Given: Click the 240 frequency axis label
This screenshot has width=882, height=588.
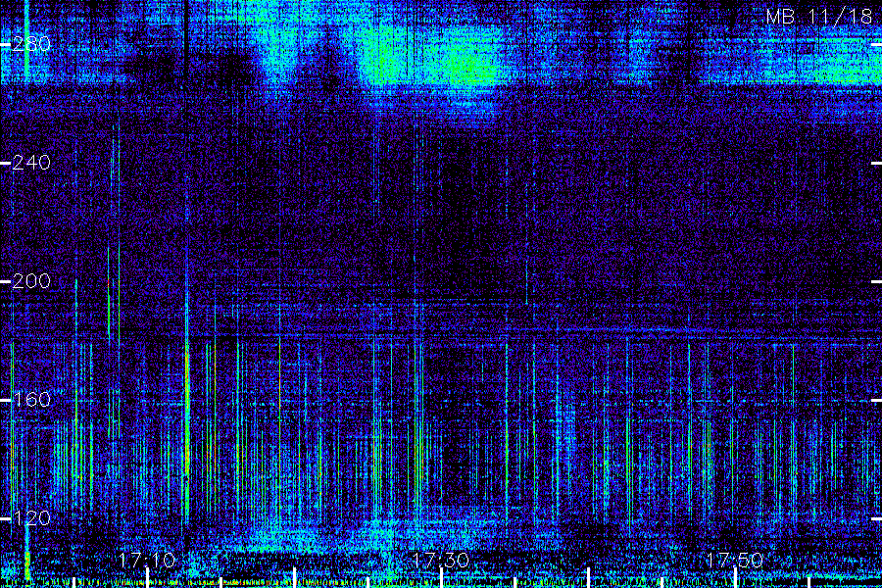Looking at the screenshot, I should (x=31, y=163).
